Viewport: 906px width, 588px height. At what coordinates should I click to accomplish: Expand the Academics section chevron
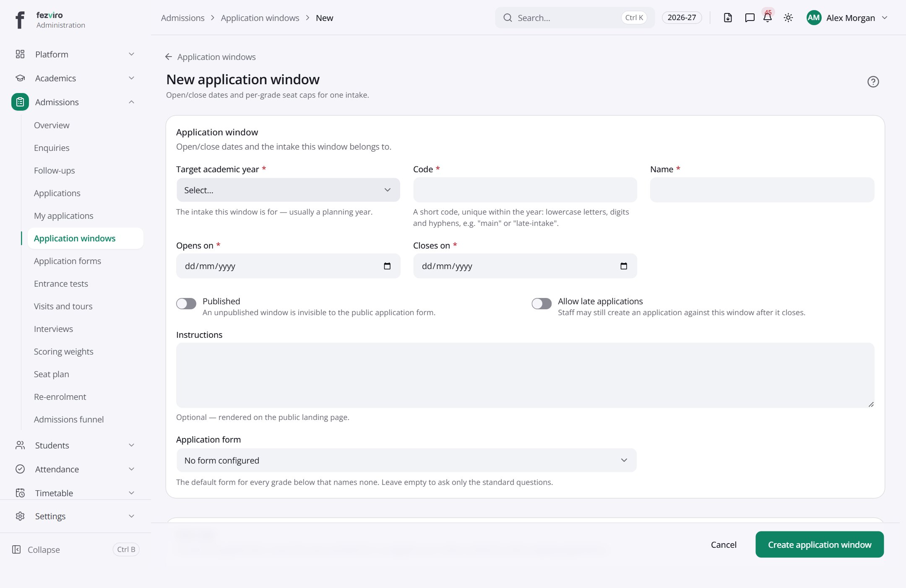click(x=131, y=78)
